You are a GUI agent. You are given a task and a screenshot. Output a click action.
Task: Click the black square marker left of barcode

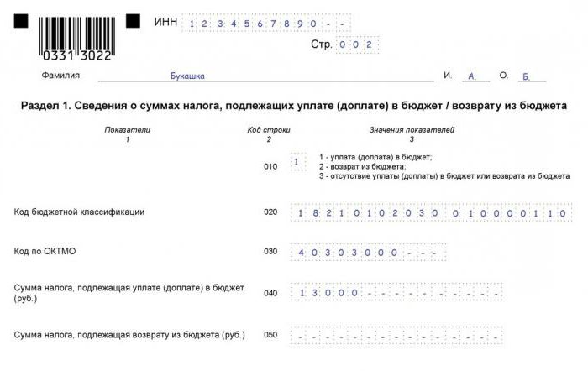pyautogui.click(x=21, y=20)
